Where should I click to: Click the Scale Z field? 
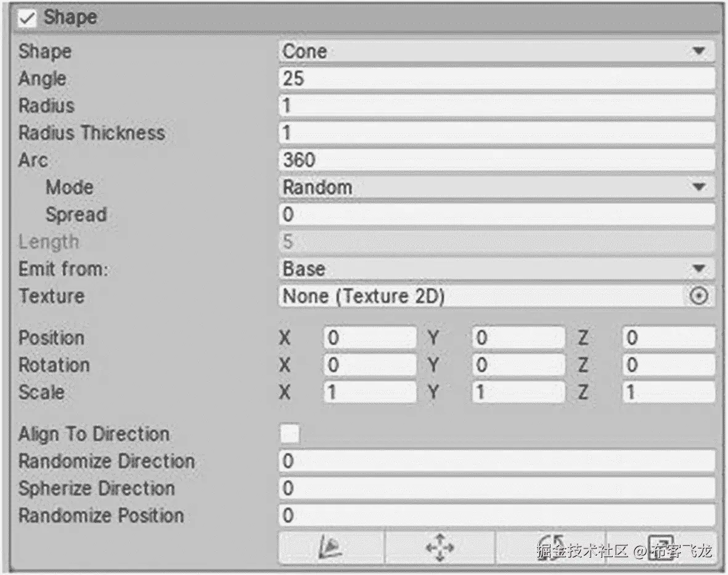click(668, 392)
